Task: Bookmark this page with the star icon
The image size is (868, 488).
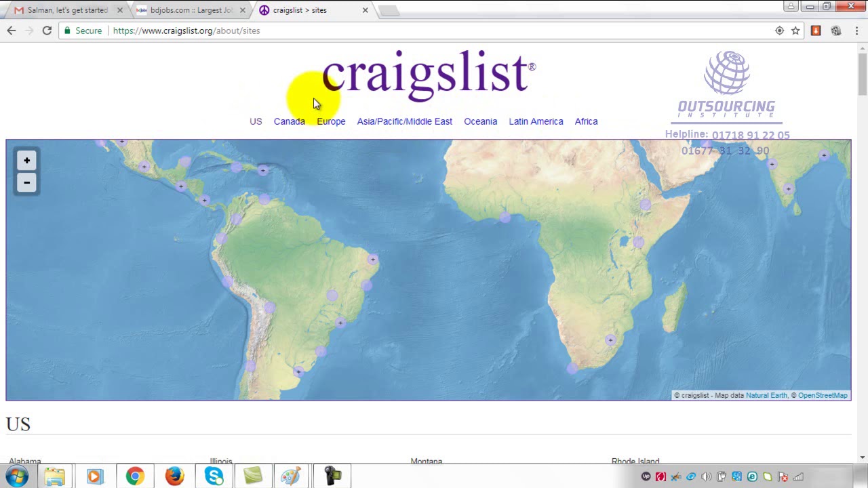Action: [795, 30]
